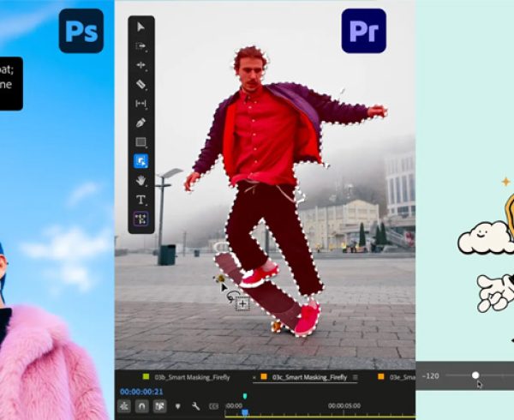Image resolution: width=514 pixels, height=420 pixels.
Task: Open the 03c_Smart Masking_Firefly sequence tab
Action: [x=308, y=377]
